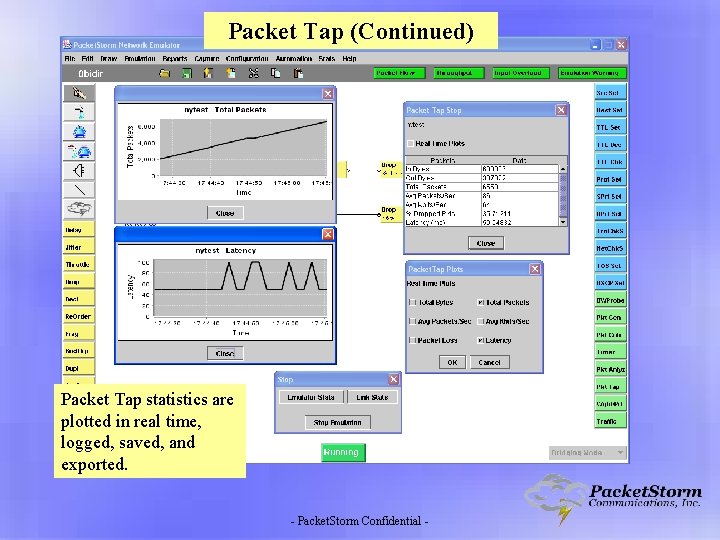The width and height of the screenshot is (720, 540).
Task: Click the statistics table scroll-up arrow
Action: pos(563,169)
